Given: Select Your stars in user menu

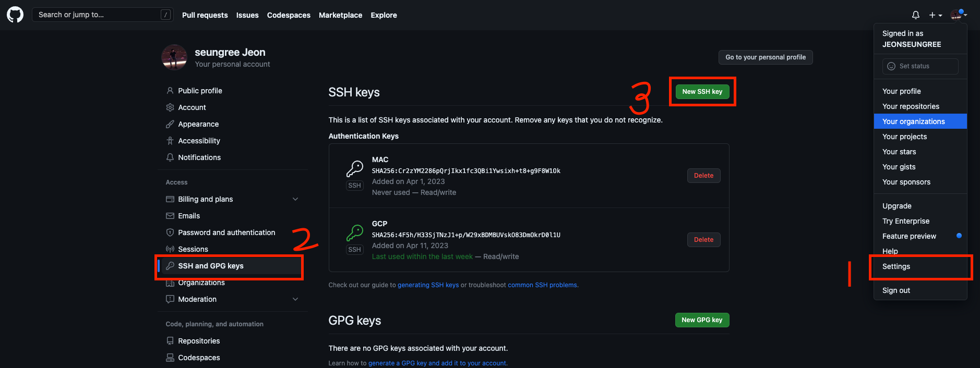Looking at the screenshot, I should coord(921,152).
